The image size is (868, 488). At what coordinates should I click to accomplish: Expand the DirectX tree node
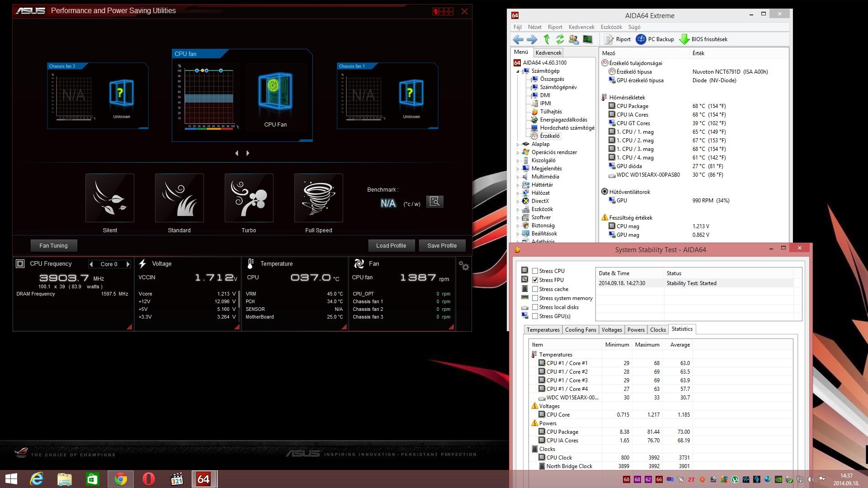point(518,202)
